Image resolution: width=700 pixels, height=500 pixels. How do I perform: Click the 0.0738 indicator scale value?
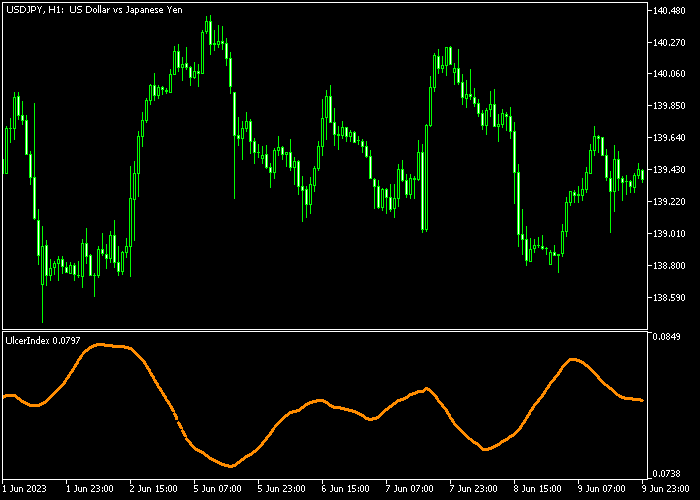tap(667, 474)
